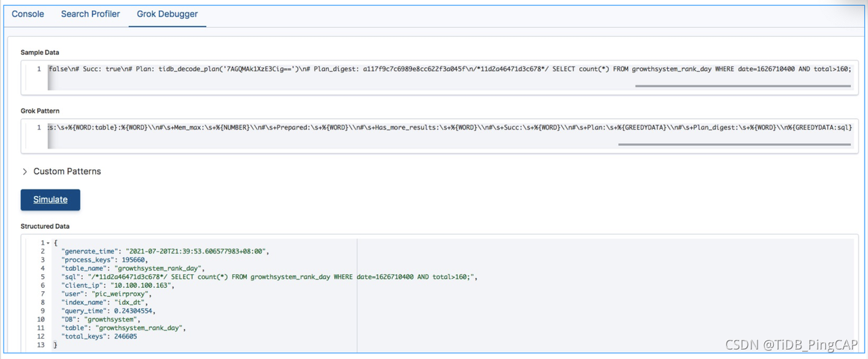Click line number 13 in the Structured Data gutter

pyautogui.click(x=40, y=345)
